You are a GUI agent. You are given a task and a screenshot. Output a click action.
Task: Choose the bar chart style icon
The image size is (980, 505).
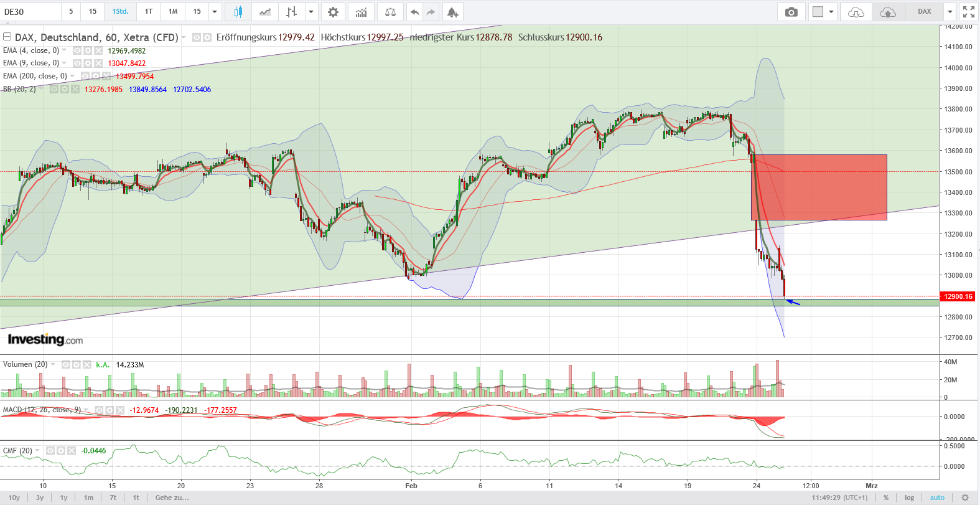(291, 12)
